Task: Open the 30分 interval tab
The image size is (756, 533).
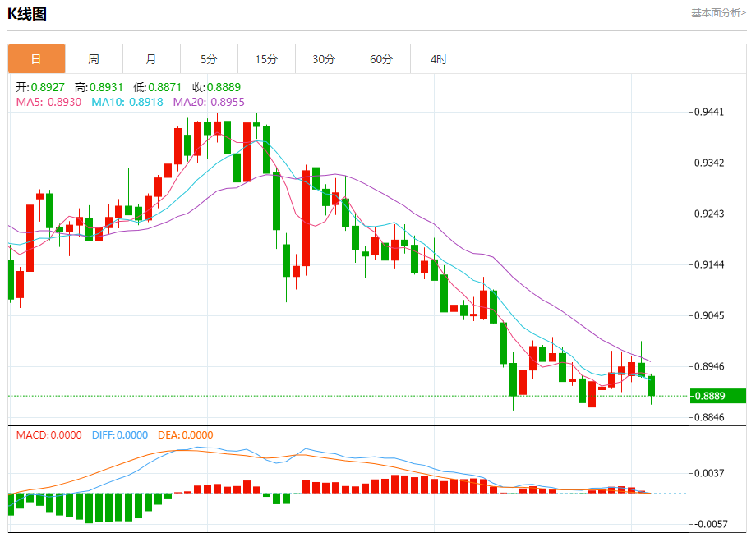Action: pyautogui.click(x=324, y=59)
